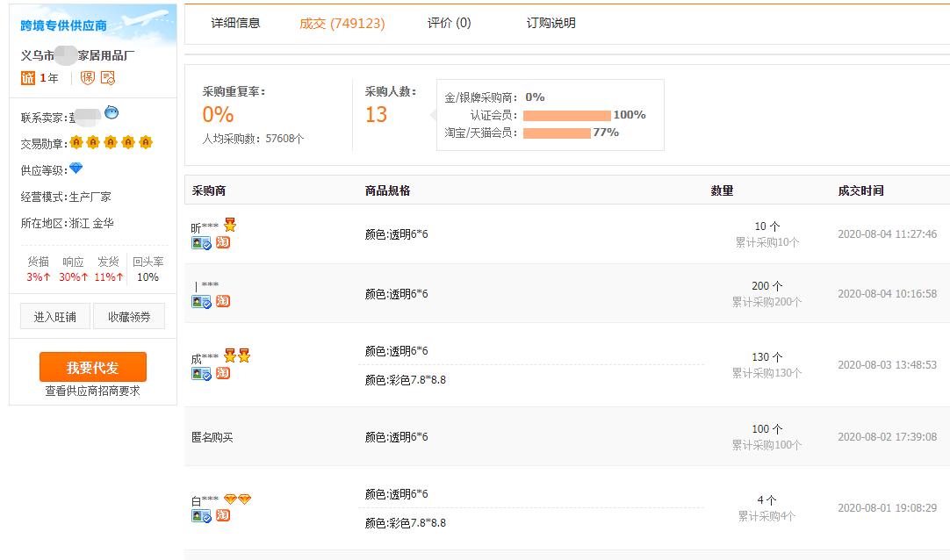This screenshot has height=560, width=950.
Task: Open the 颜色:透明6*6 spec link in first row
Action: tap(397, 235)
